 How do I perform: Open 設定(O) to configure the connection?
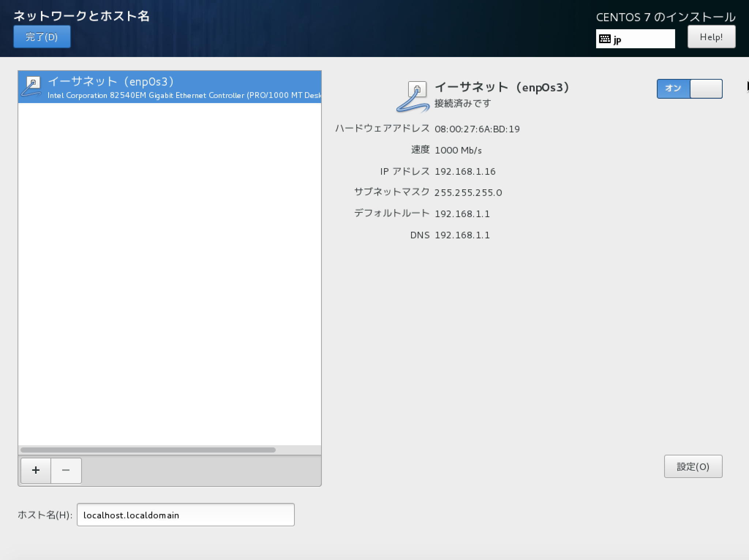pyautogui.click(x=693, y=466)
